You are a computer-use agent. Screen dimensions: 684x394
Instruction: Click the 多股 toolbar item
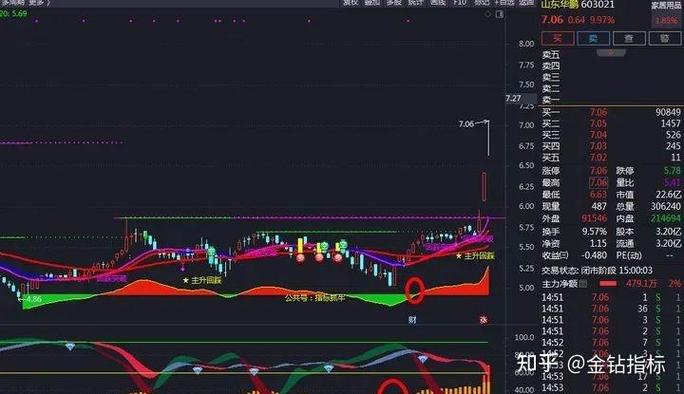click(394, 3)
